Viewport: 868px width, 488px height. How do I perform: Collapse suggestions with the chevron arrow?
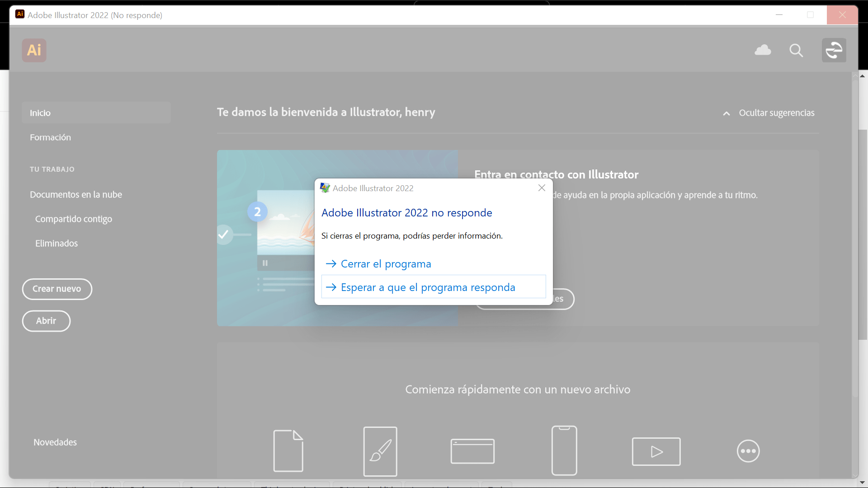(726, 113)
